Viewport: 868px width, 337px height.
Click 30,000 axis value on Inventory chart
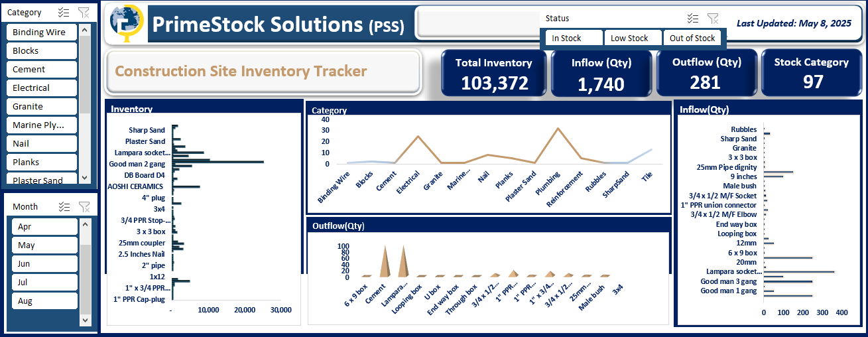pyautogui.click(x=281, y=310)
